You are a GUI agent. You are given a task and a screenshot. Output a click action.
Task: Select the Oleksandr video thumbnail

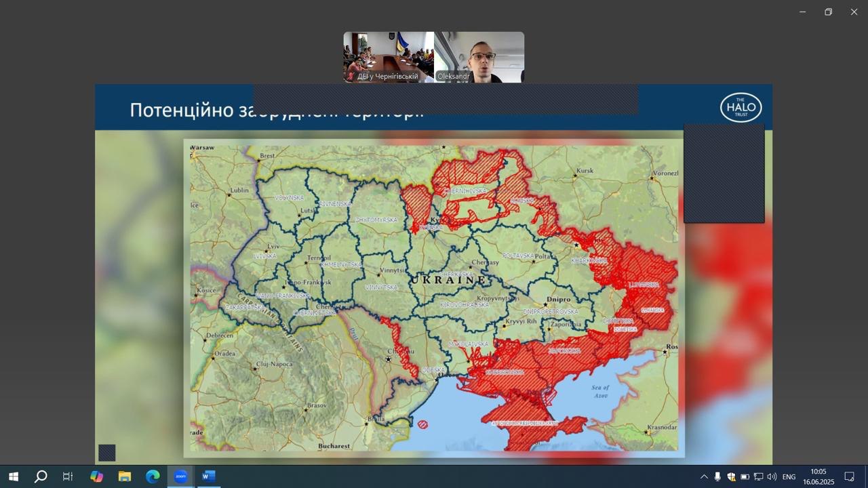[479, 57]
